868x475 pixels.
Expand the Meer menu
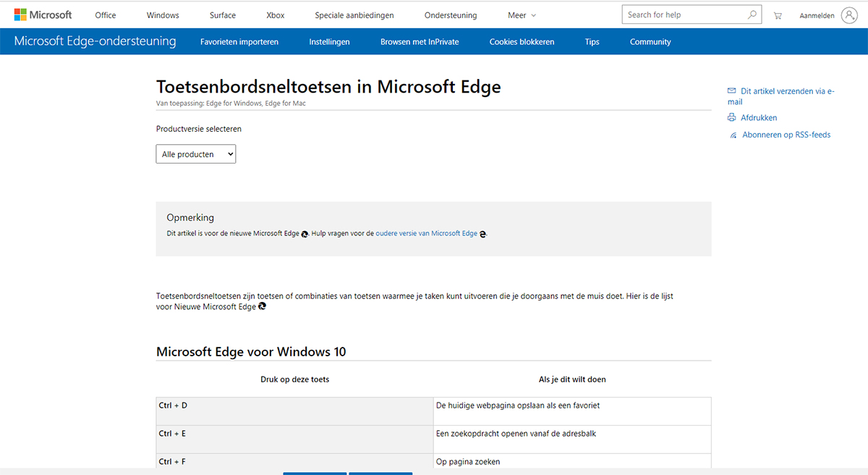point(522,15)
